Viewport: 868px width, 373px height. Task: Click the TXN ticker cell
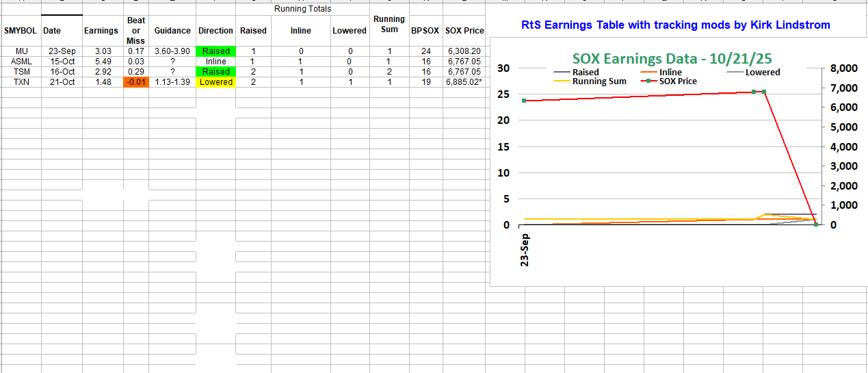coord(21,82)
